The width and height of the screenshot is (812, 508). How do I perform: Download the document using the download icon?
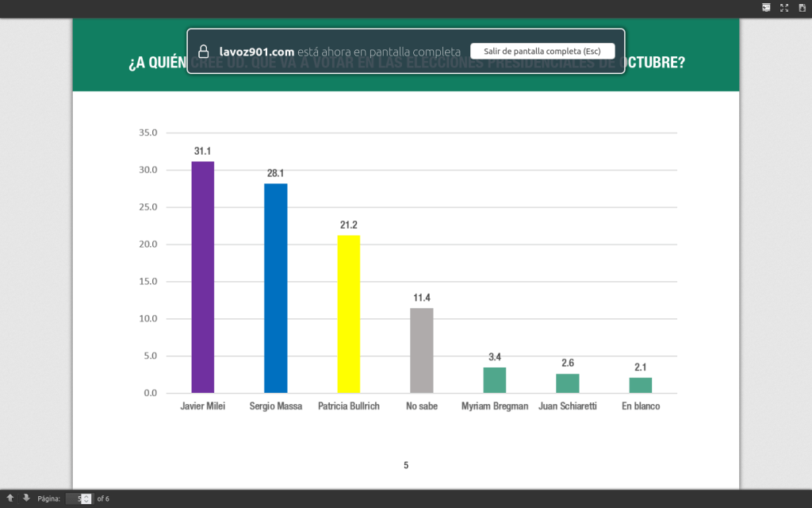coord(802,7)
